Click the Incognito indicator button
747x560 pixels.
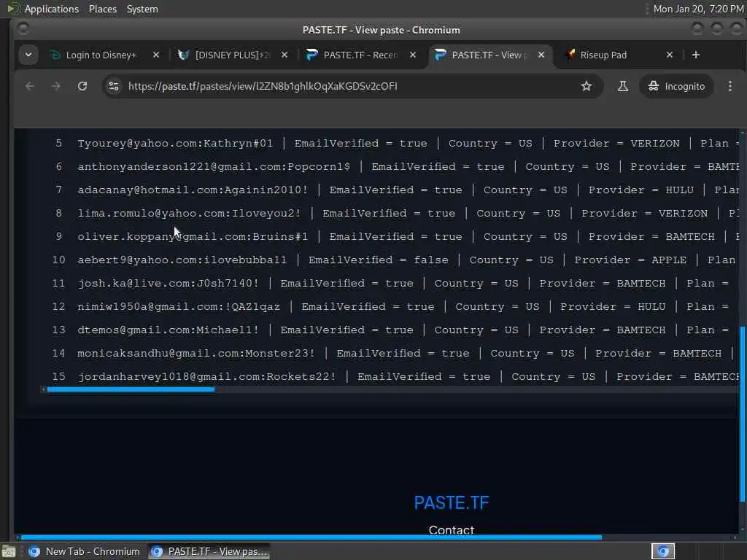pos(676,86)
